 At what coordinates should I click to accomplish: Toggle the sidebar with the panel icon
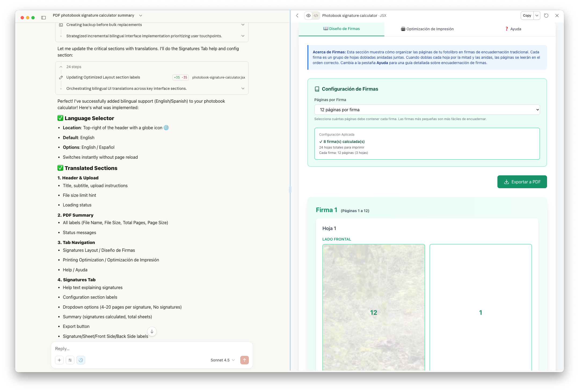[43, 18]
